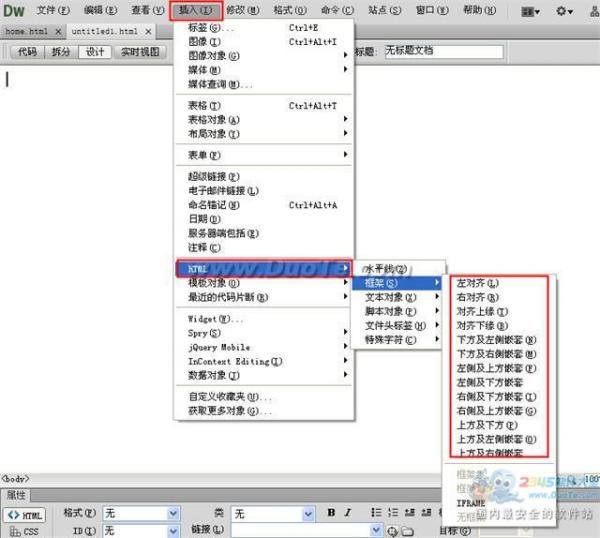Viewport: 600px width, 538px height.
Task: Open the 文件 (File) menu
Action: pos(53,10)
